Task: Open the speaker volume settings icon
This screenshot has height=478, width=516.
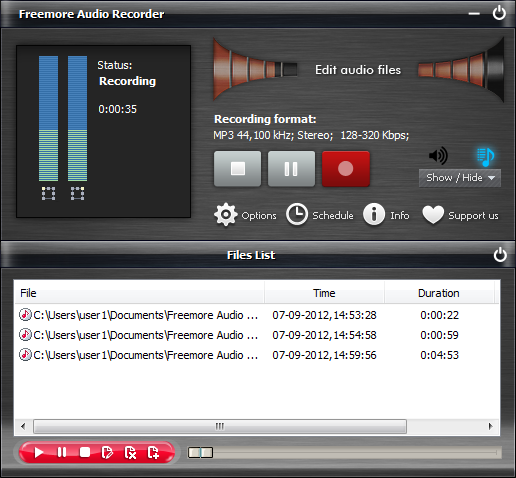Action: (x=438, y=156)
